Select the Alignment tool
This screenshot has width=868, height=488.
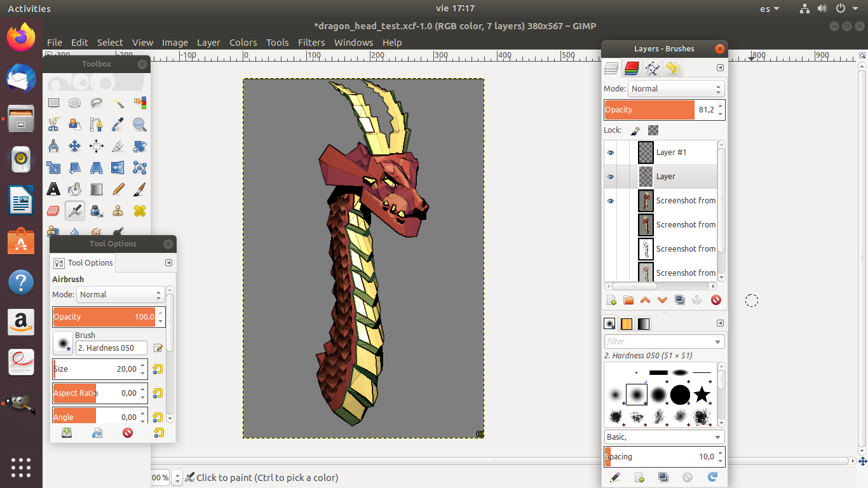[97, 146]
